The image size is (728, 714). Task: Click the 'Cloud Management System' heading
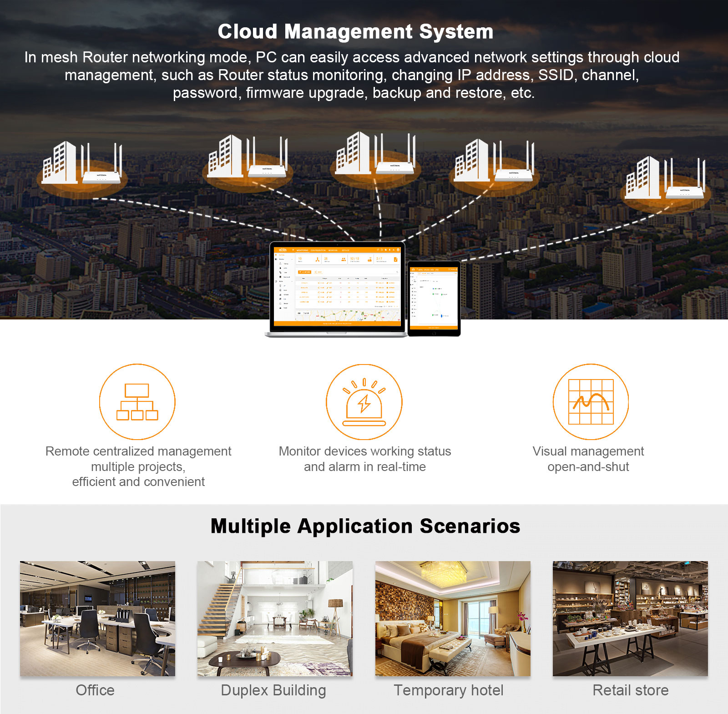point(355,32)
